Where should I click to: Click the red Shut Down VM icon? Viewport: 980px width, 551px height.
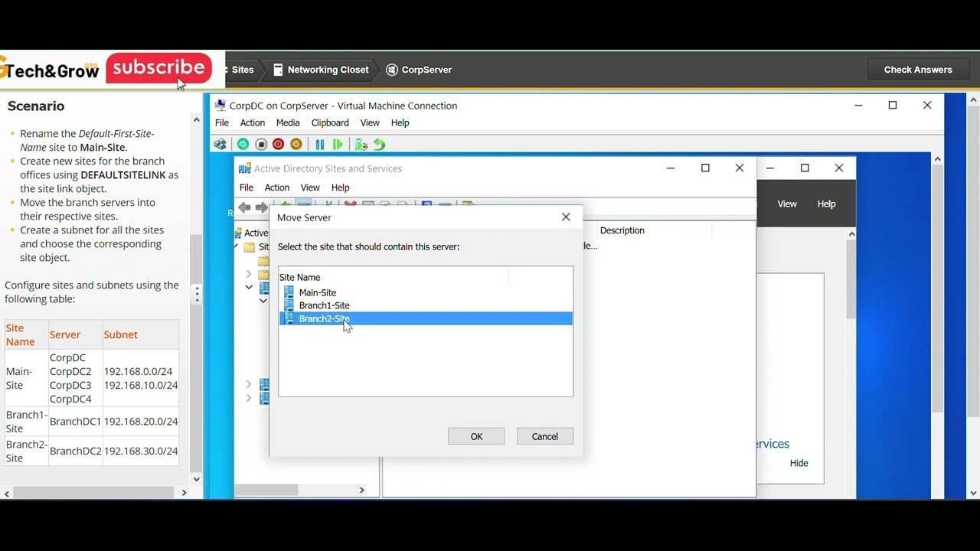pyautogui.click(x=279, y=145)
